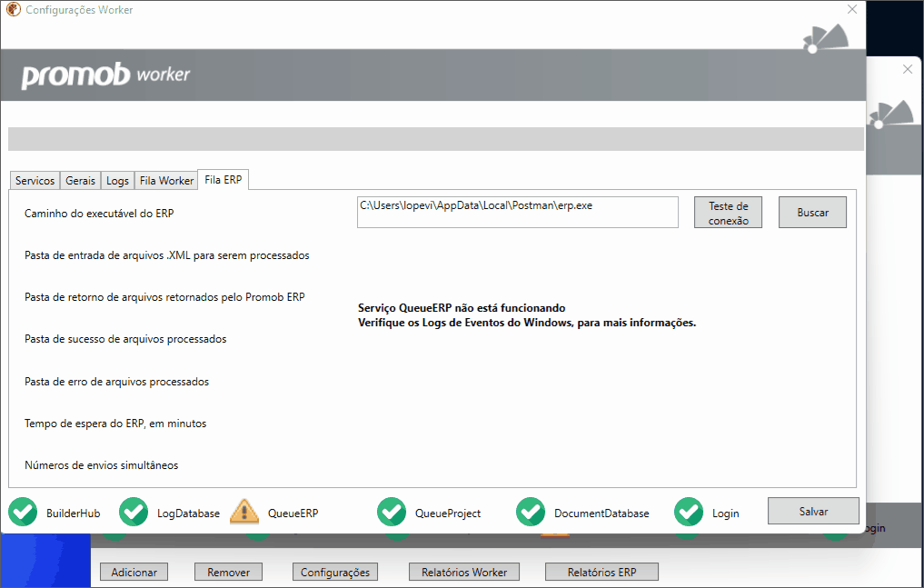Select the Fila ERP tab
The width and height of the screenshot is (924, 588).
pos(223,179)
